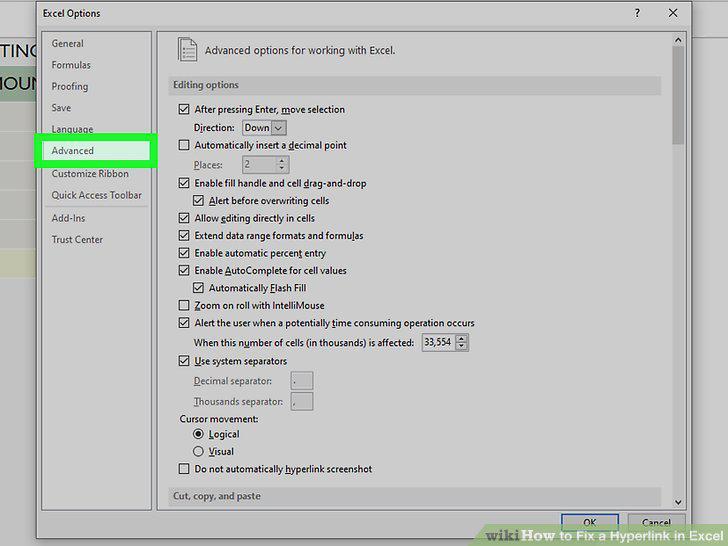
Task: Select the Language options category
Action: tap(72, 129)
